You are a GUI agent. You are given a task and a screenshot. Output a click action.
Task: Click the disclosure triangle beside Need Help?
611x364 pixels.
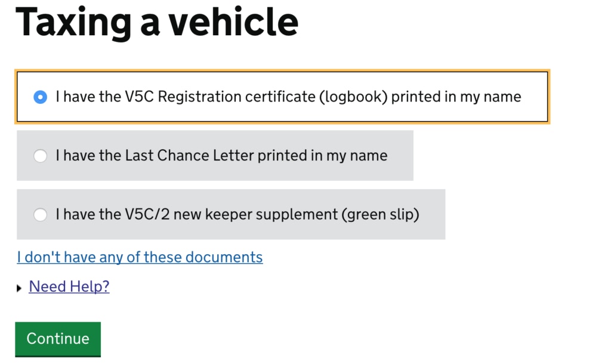[x=18, y=288]
